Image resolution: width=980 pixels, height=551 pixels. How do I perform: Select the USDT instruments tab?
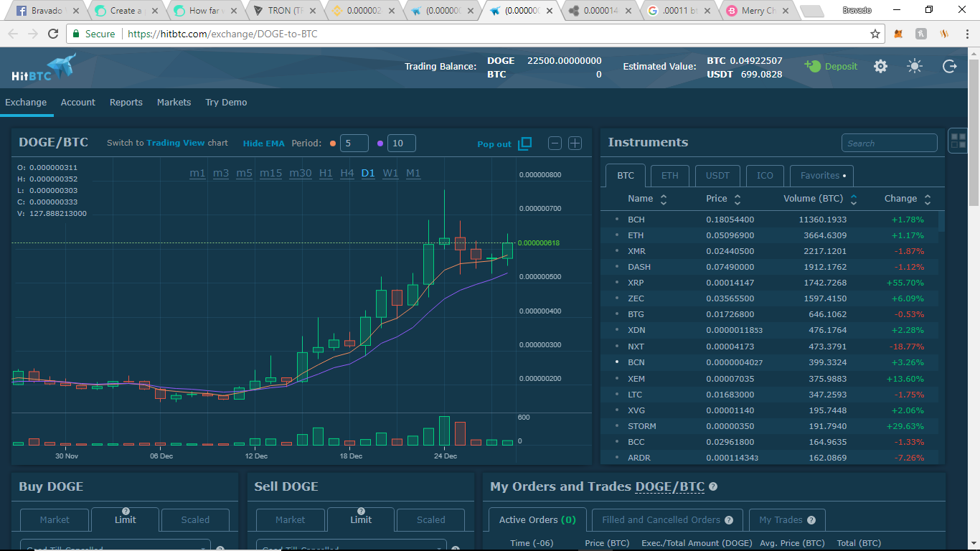point(717,176)
